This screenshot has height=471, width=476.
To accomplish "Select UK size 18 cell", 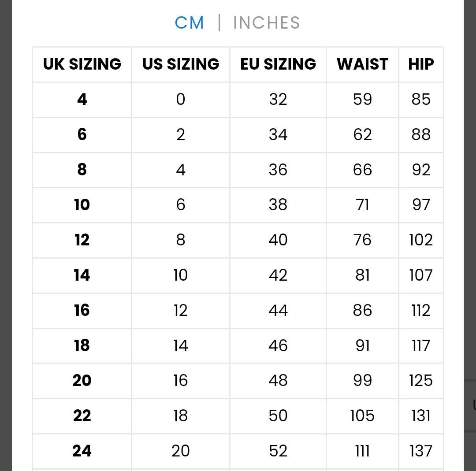I will tap(82, 346).
